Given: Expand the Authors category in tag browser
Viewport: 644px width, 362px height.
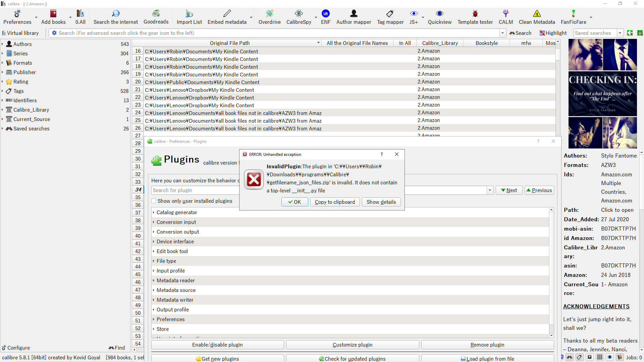Looking at the screenshot, I should point(2,44).
